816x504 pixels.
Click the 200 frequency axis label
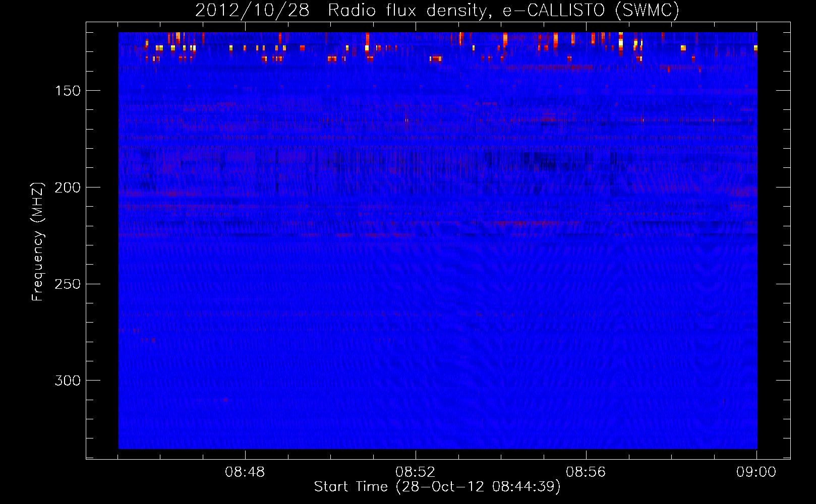click(68, 187)
